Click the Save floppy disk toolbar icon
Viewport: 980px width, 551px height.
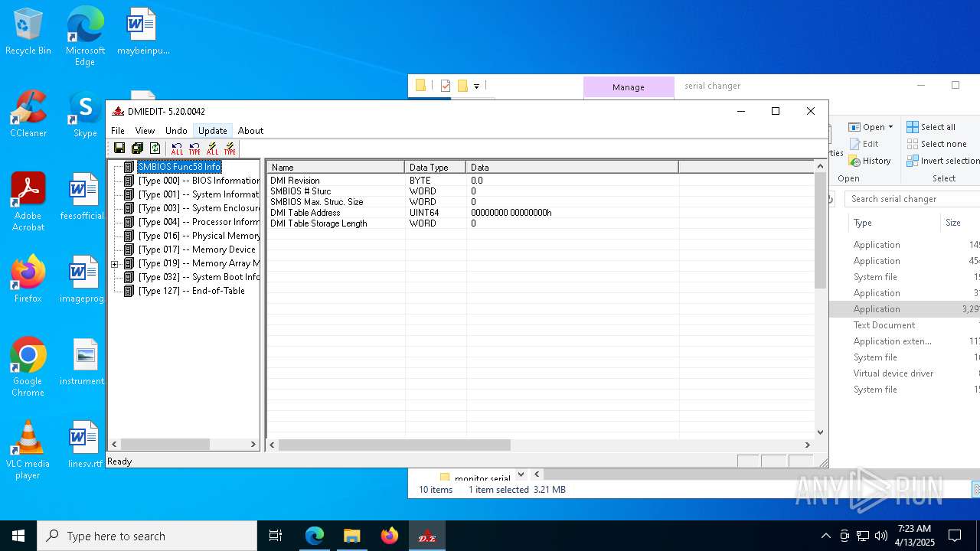pos(119,148)
